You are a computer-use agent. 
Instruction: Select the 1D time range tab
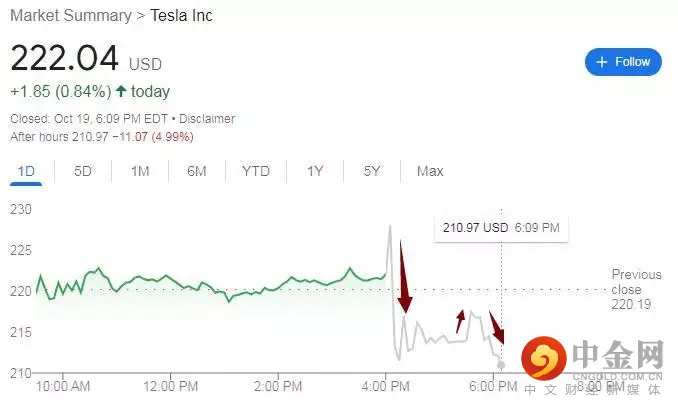(26, 171)
